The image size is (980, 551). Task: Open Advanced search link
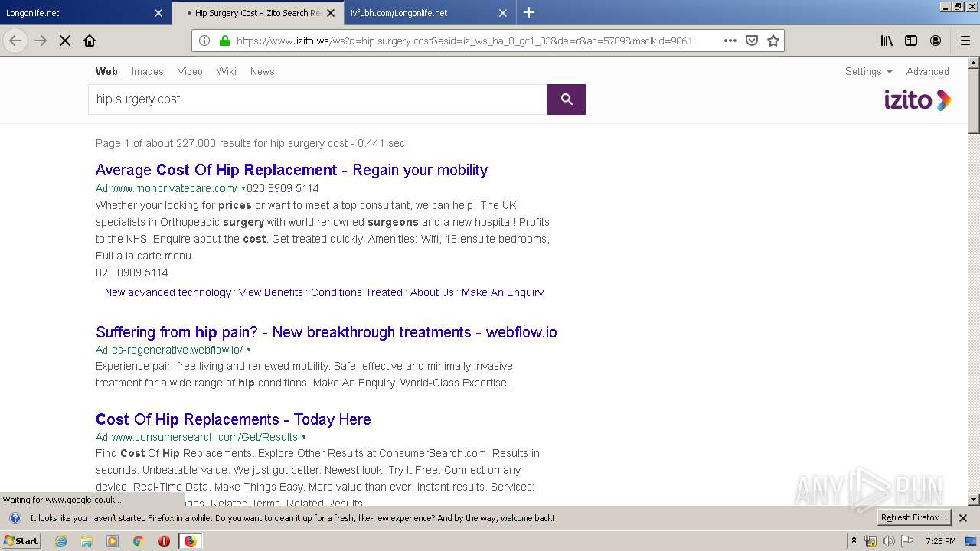pos(927,71)
